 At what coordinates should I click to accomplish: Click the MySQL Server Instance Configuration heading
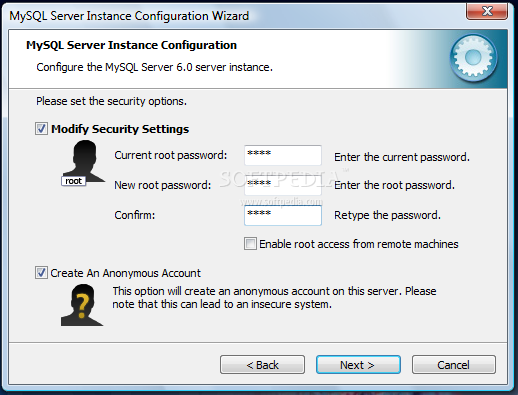coord(131,45)
